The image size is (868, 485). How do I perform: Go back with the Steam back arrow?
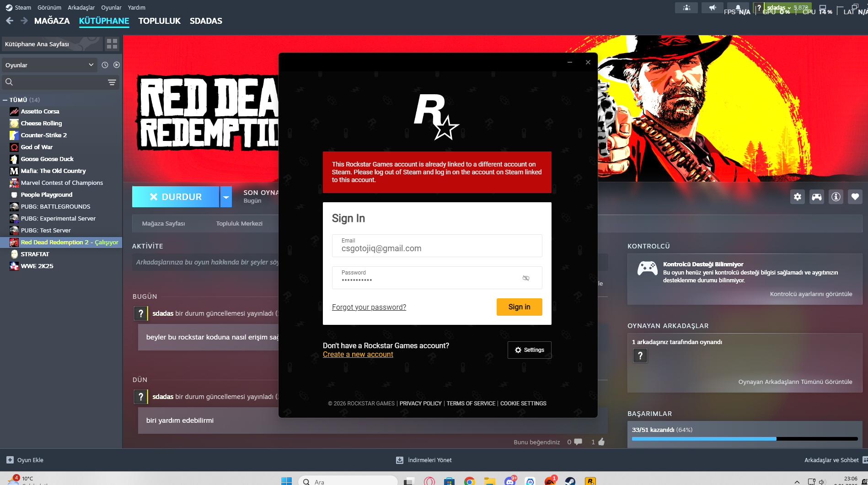[x=10, y=21]
